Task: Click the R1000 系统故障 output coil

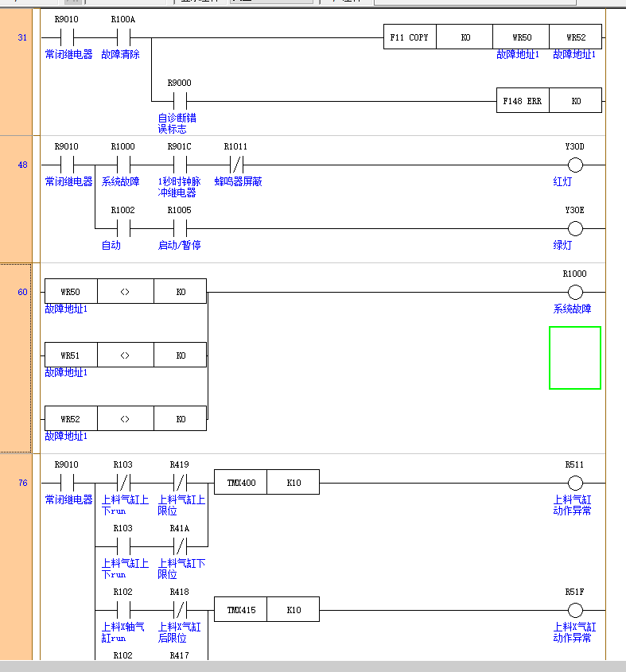Action: tap(575, 292)
